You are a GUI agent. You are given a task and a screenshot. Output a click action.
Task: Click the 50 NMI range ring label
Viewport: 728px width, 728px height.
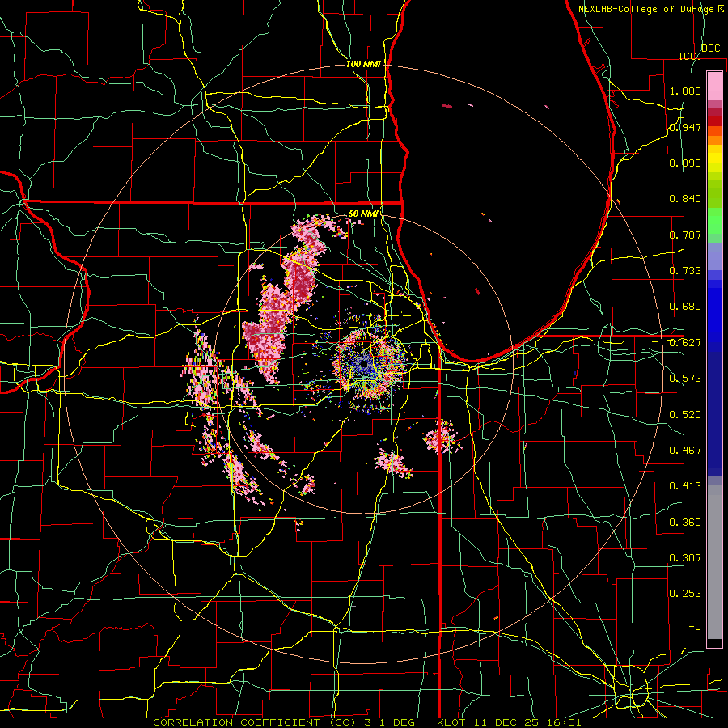point(363,214)
